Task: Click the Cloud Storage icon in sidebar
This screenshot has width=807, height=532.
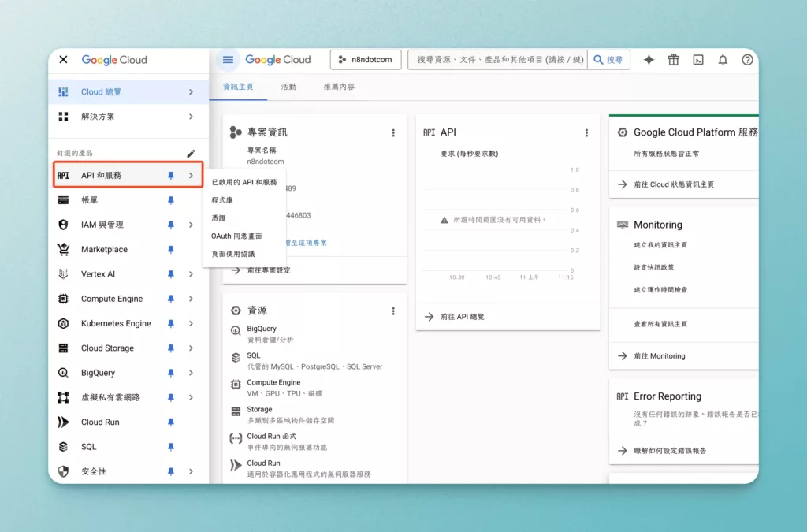Action: (63, 348)
